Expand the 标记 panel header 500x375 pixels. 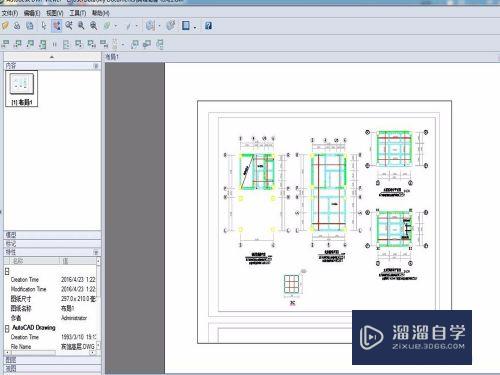coord(52,243)
